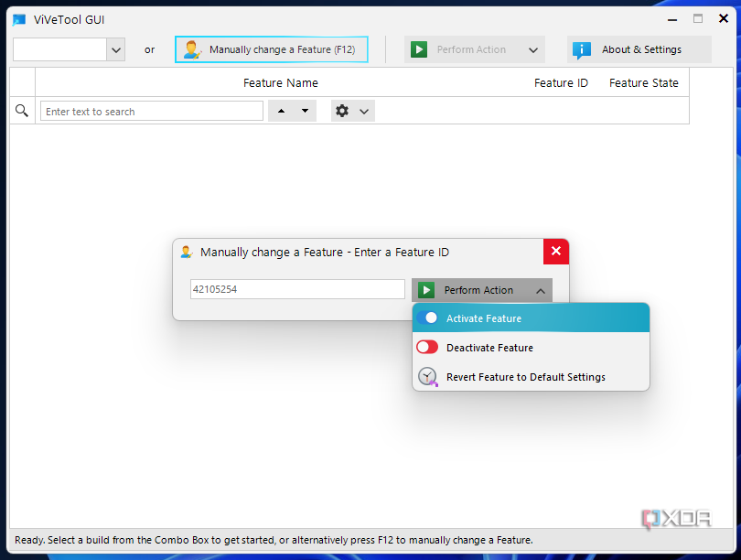Click the user icon on the Manually change button
Screen dimensions: 741x560
(192, 49)
